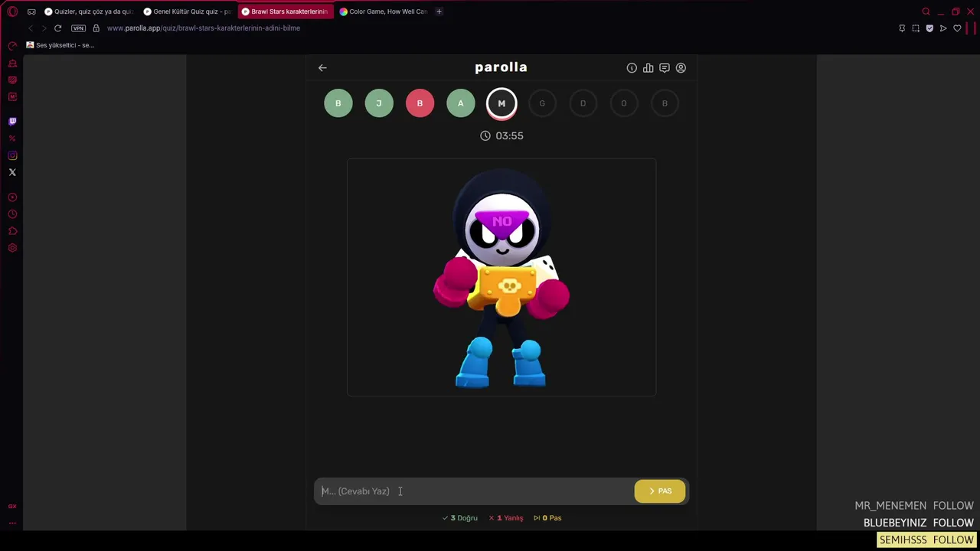980x551 pixels.
Task: Click the send arrow icon in address bar
Action: click(x=943, y=28)
